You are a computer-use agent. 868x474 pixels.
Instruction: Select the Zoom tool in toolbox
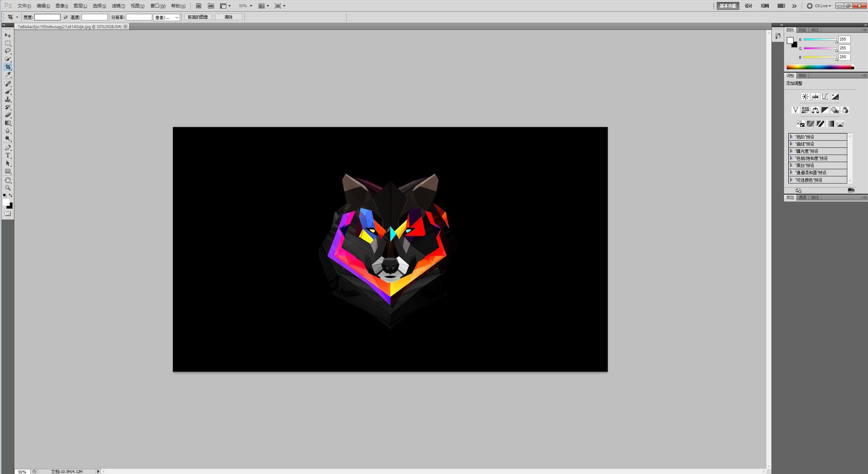[8, 188]
